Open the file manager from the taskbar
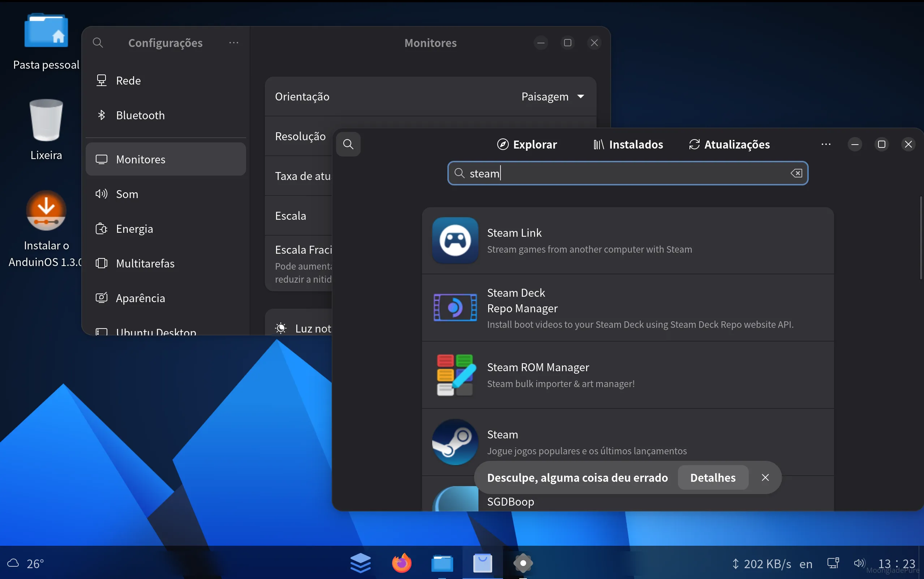 pos(442,562)
